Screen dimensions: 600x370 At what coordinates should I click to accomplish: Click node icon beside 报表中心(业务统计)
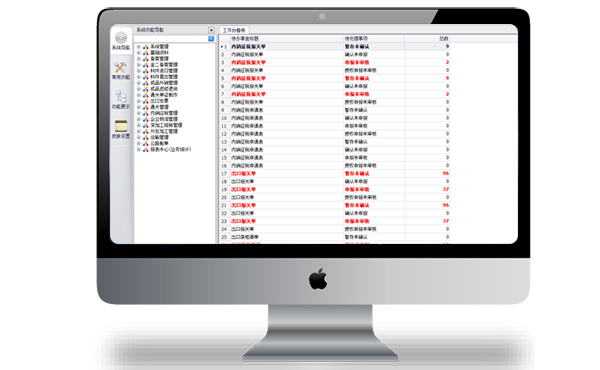[x=145, y=150]
